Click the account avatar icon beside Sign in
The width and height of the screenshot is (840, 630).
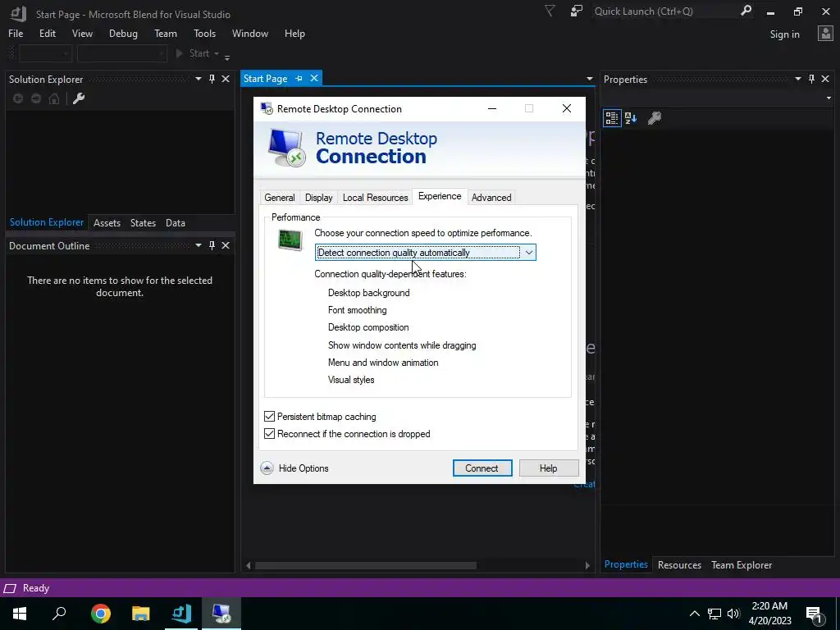tap(825, 34)
